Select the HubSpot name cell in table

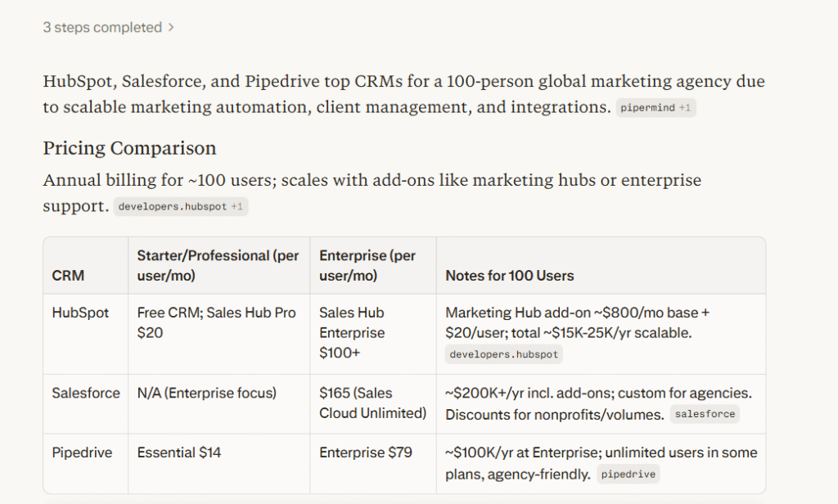80,313
